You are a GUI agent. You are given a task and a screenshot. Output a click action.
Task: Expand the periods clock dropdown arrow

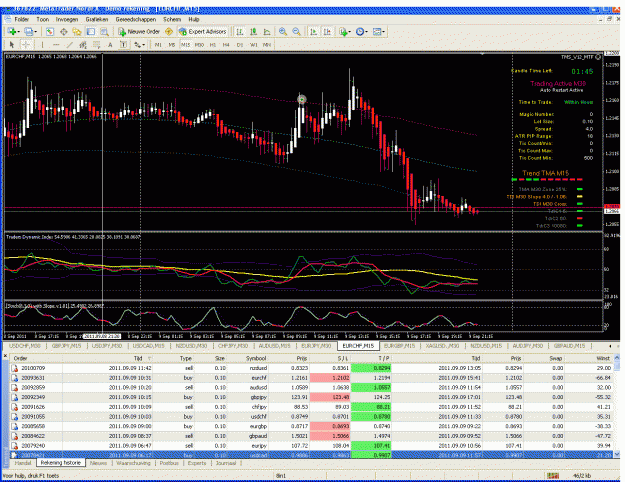pyautogui.click(x=367, y=31)
